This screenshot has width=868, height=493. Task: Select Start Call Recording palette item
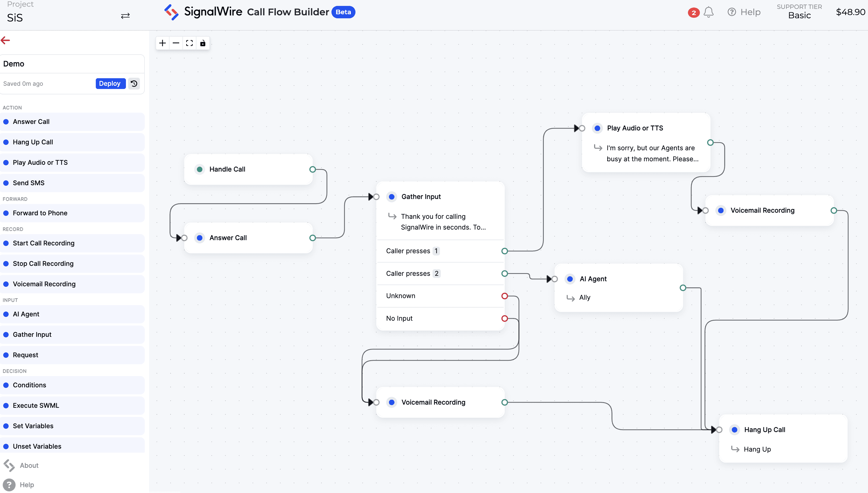point(72,243)
